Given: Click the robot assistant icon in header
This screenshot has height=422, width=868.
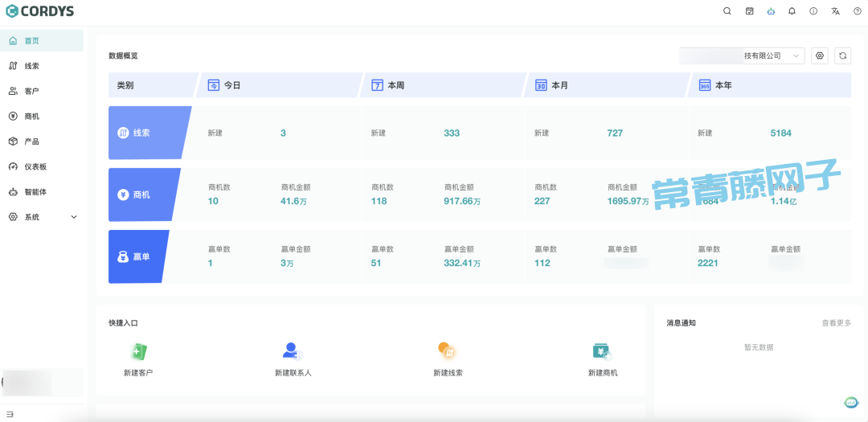Looking at the screenshot, I should (771, 11).
